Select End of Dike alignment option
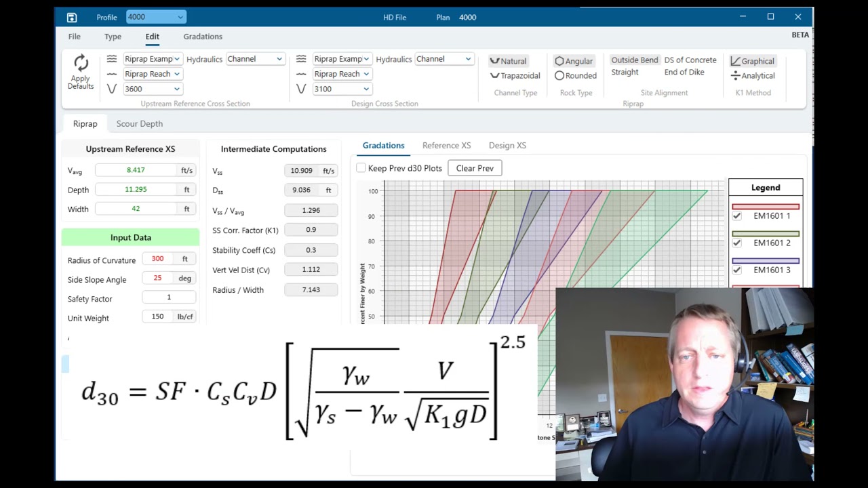Screen dimensions: 868x488 click(684, 72)
